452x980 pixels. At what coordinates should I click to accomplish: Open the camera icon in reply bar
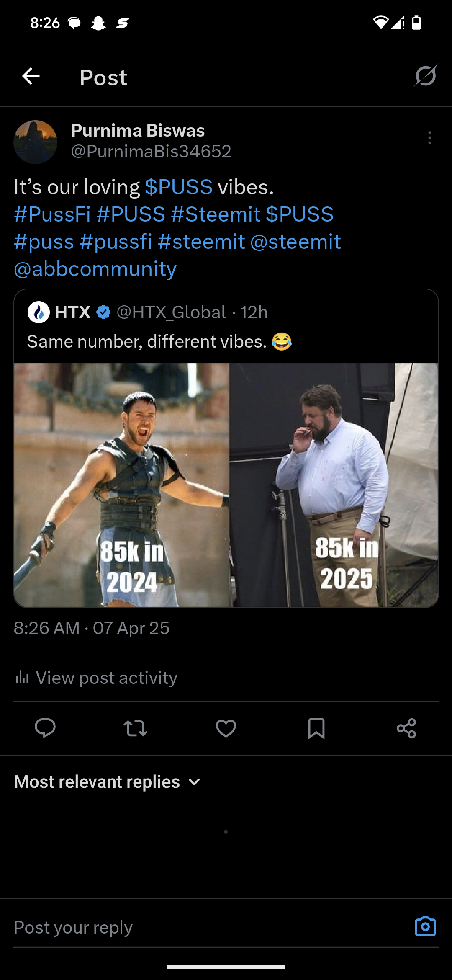tap(425, 926)
